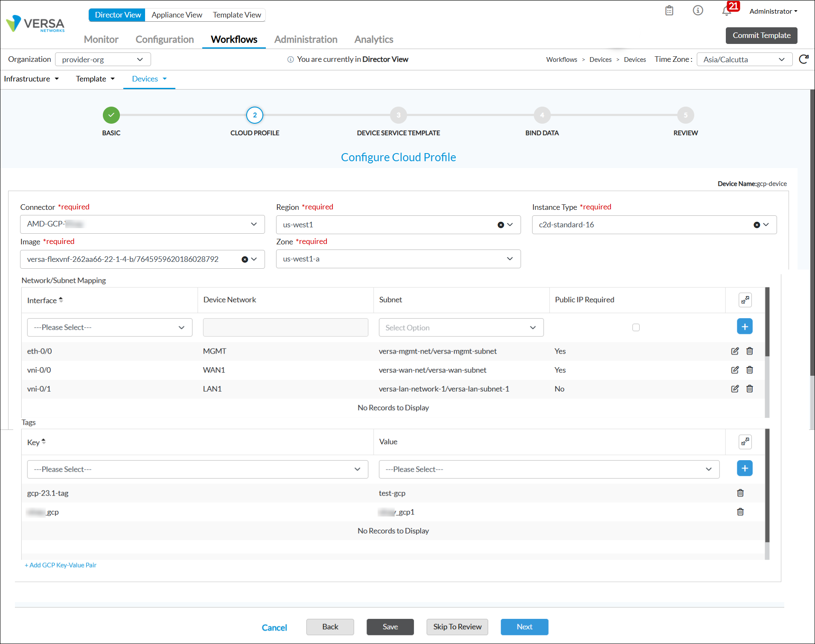
Task: Enable Public IP Required for the new mapping
Action: [x=636, y=328]
